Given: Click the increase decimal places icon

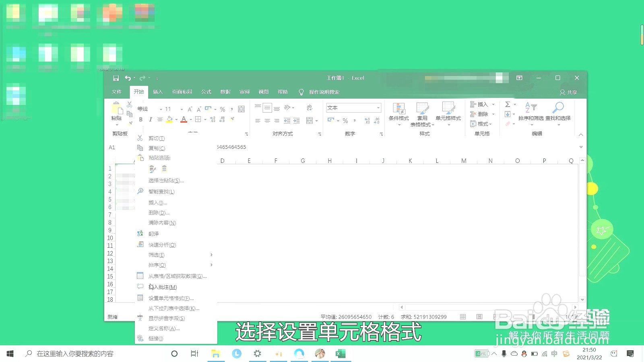Looking at the screenshot, I should click(x=367, y=121).
